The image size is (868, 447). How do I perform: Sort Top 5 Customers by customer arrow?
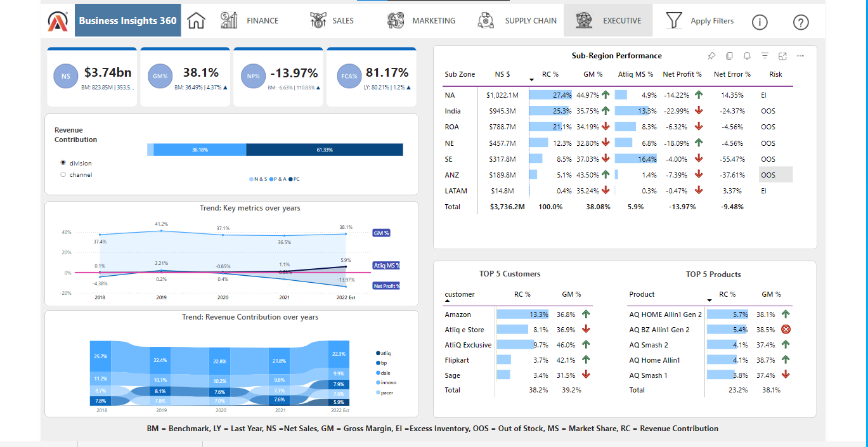[x=447, y=301]
